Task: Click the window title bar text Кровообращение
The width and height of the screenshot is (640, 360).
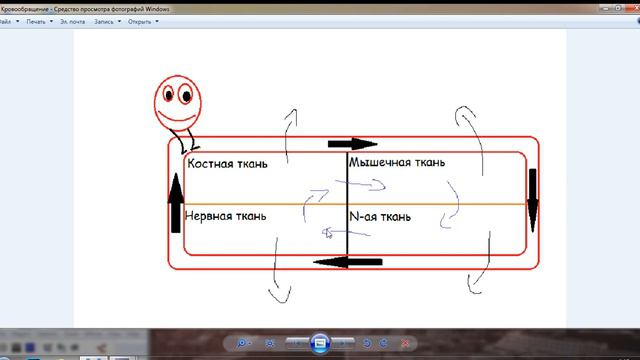Action: tap(24, 9)
